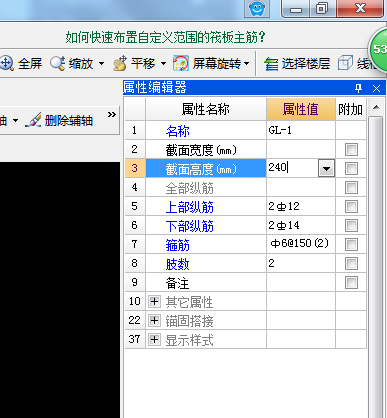Screen dimensions: 387x418
Task: Select the 上部纵筋 property label
Action: coord(189,207)
